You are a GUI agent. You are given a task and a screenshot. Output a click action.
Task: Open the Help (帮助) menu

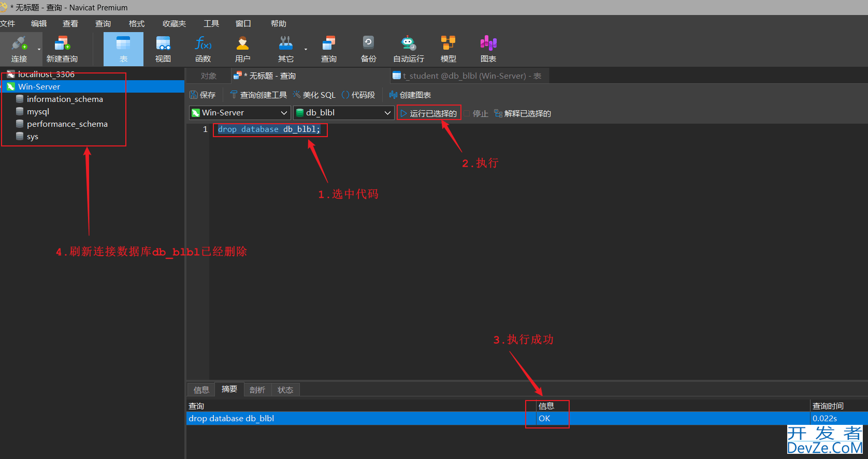pos(279,23)
